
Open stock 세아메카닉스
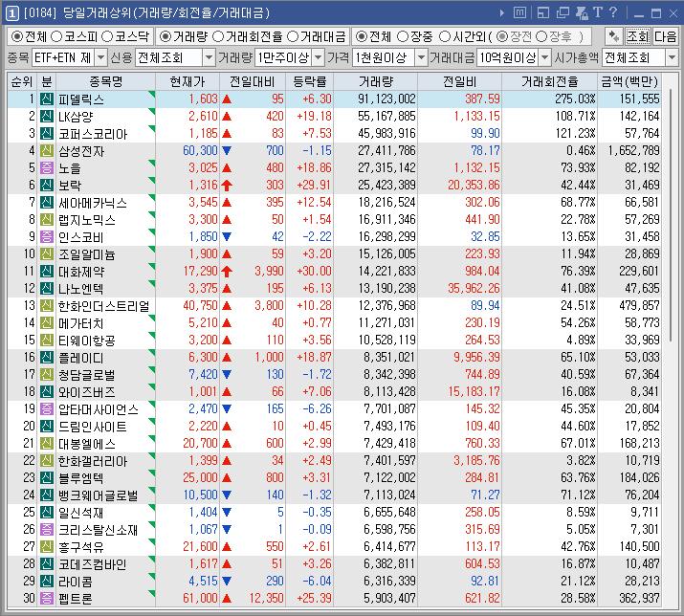click(x=93, y=203)
